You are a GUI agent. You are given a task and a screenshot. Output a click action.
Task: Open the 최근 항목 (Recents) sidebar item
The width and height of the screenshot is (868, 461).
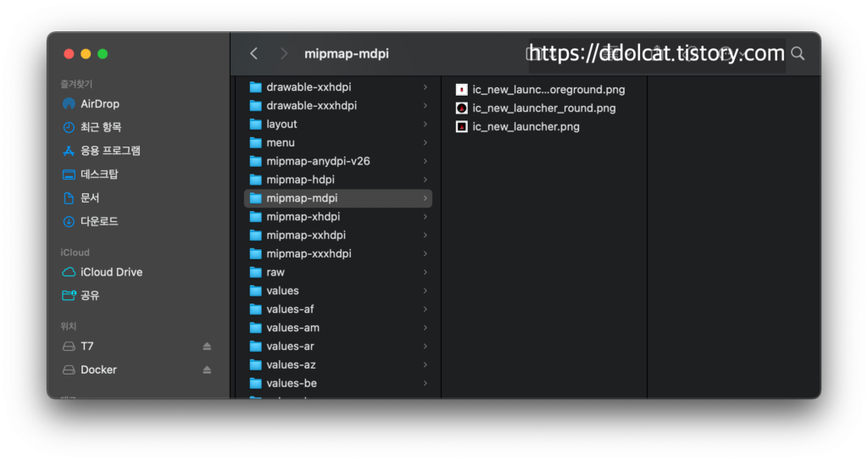pyautogui.click(x=101, y=127)
